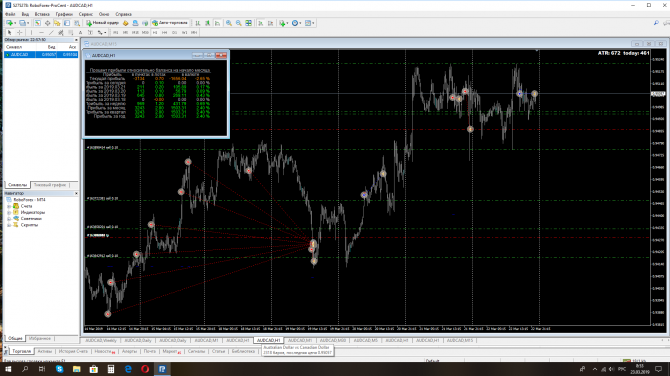Open the Сервис menu

pyautogui.click(x=85, y=14)
